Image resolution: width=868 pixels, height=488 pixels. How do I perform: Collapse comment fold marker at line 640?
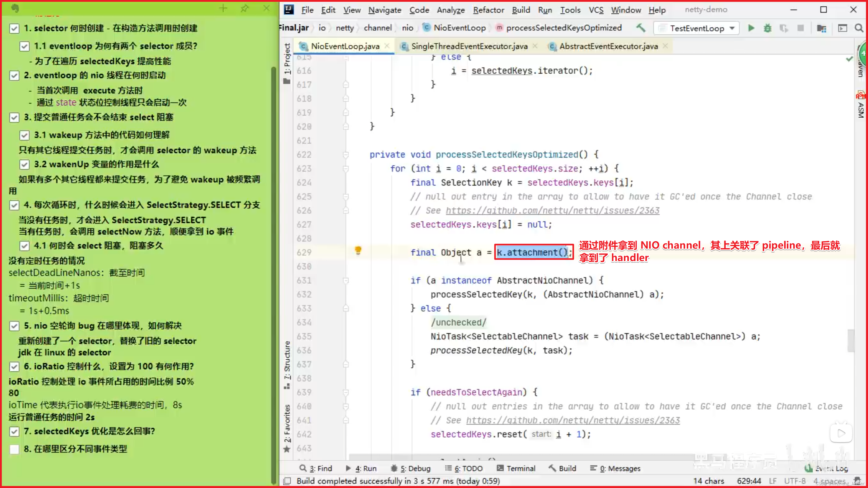pyautogui.click(x=346, y=406)
